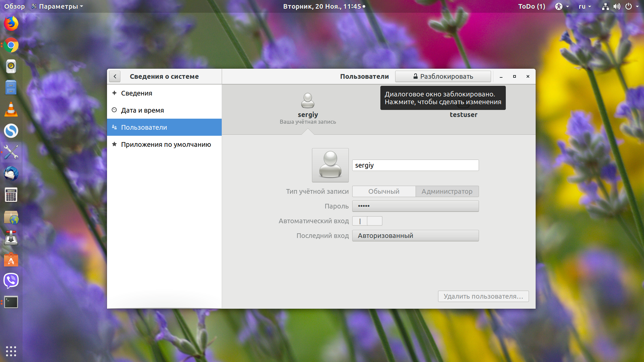This screenshot has height=362, width=644.
Task: Click the sergiy avatar picture button
Action: pyautogui.click(x=330, y=165)
